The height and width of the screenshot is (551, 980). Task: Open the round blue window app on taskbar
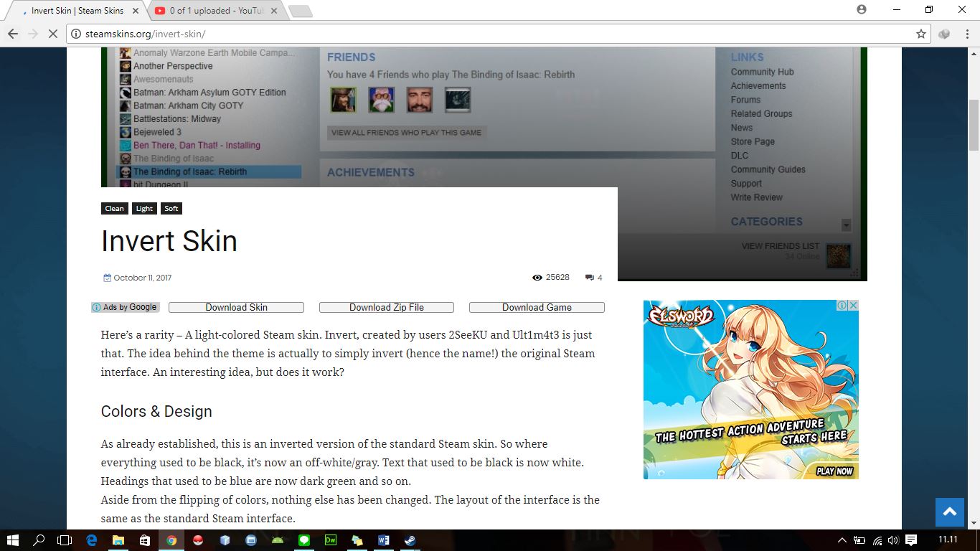tap(251, 540)
